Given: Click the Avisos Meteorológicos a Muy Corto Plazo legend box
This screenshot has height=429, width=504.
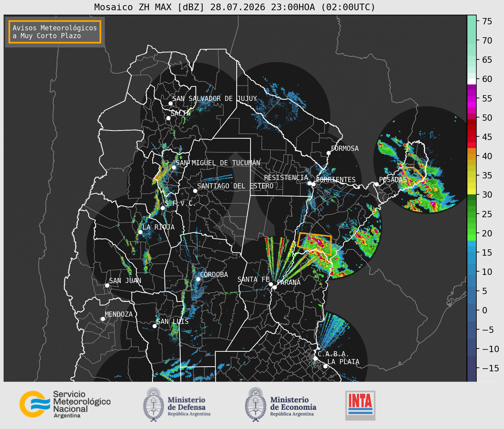Looking at the screenshot, I should (x=55, y=32).
